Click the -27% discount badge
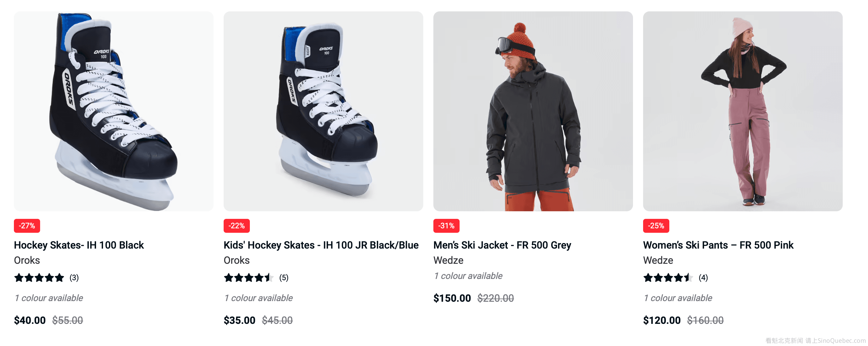Image resolution: width=868 pixels, height=346 pixels. pos(27,226)
